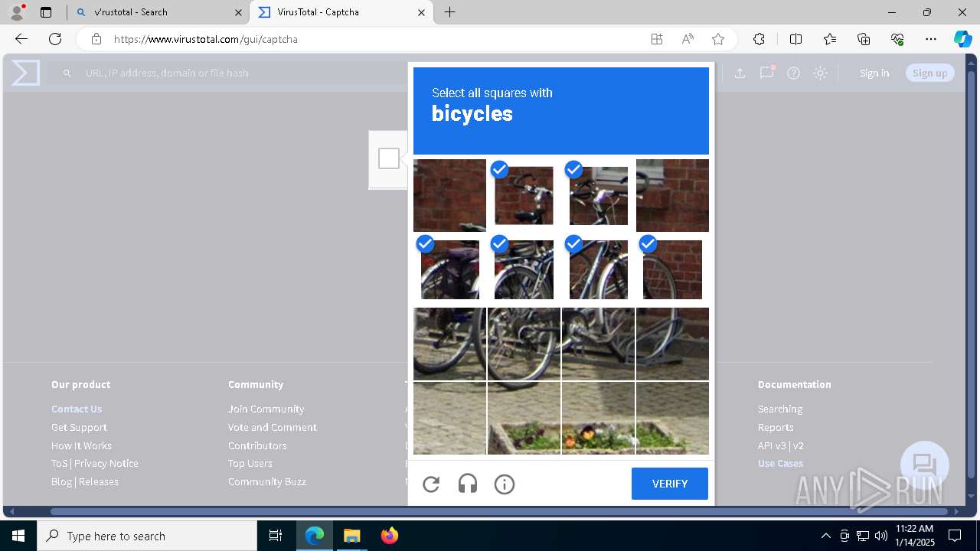Screen dimensions: 980x551
Task: Deselect second row first tile with red bag
Action: click(x=449, y=269)
